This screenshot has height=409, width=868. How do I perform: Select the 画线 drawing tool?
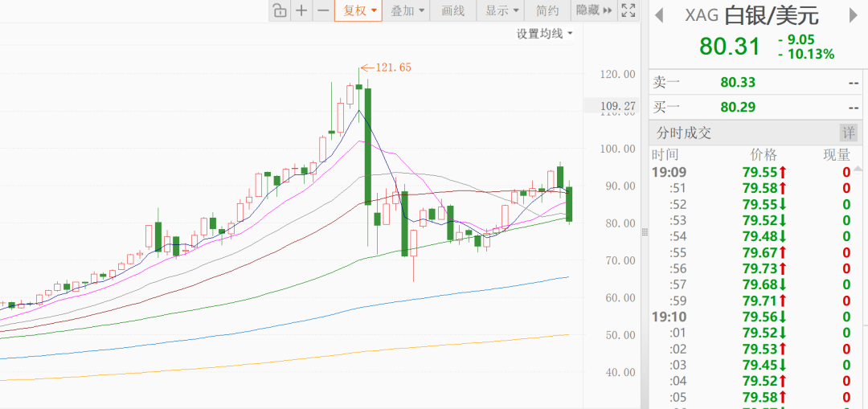453,10
